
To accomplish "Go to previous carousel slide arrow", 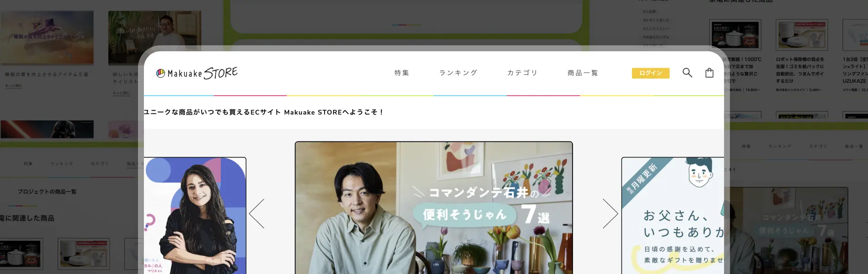I will click(256, 213).
